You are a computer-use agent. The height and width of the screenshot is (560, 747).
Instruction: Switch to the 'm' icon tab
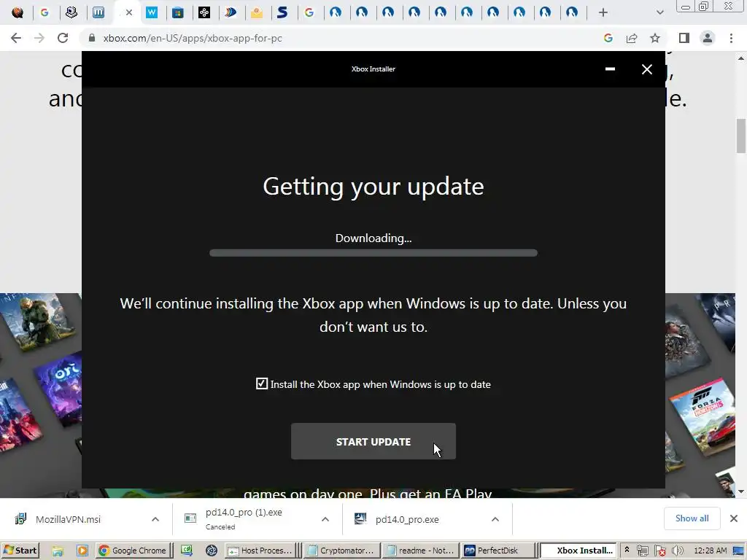coord(98,13)
